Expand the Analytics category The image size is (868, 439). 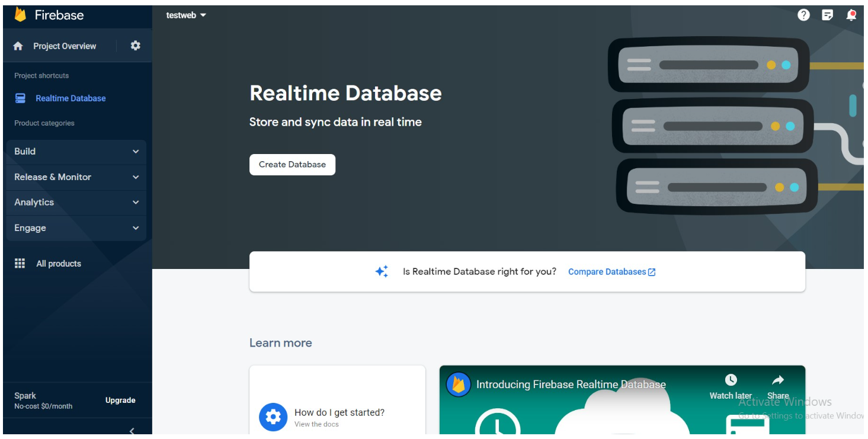[x=76, y=203]
